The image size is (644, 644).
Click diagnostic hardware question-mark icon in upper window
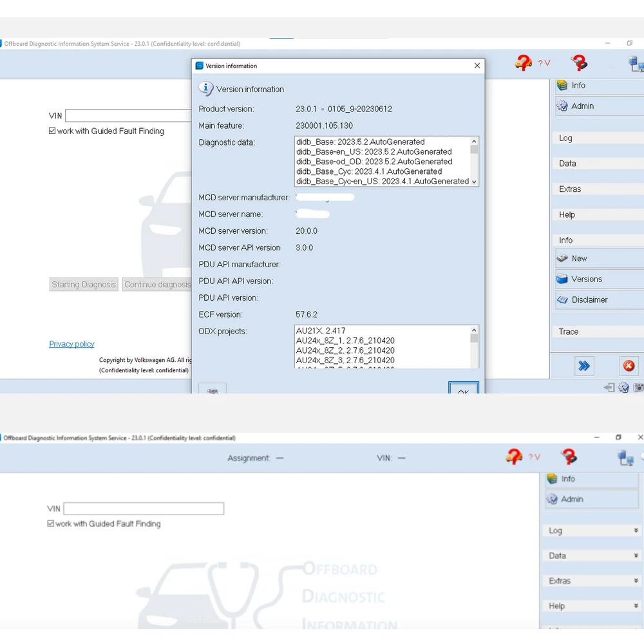579,63
